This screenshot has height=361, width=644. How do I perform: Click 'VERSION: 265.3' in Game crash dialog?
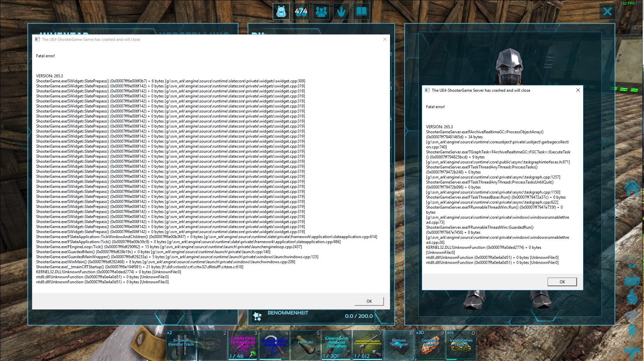tap(50, 76)
